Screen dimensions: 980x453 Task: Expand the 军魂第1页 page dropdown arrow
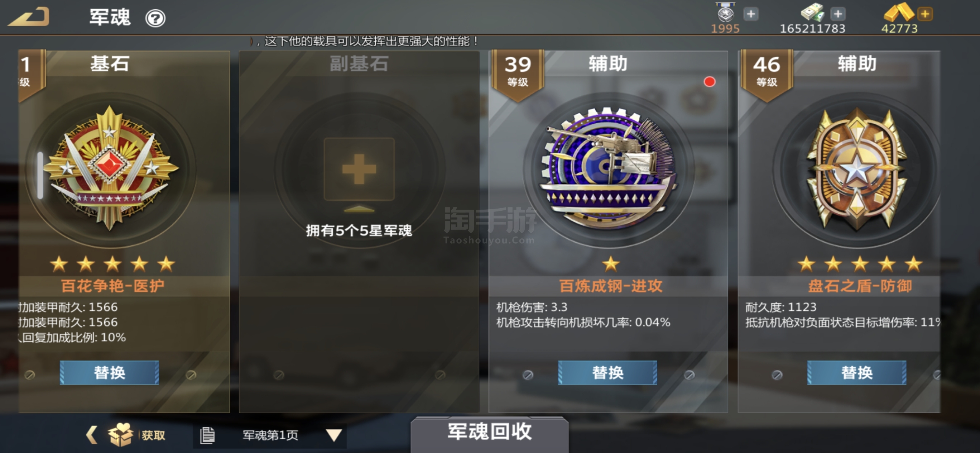click(x=334, y=435)
